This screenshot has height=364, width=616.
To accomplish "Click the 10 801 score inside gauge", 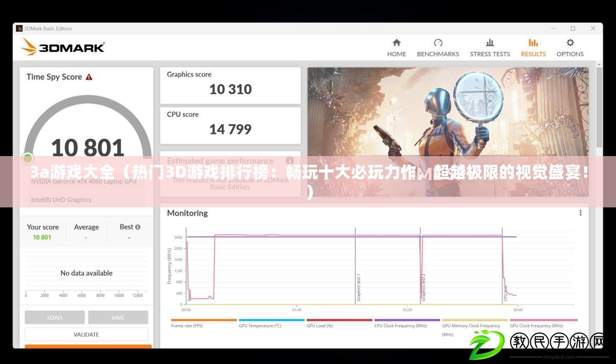I will tap(87, 148).
